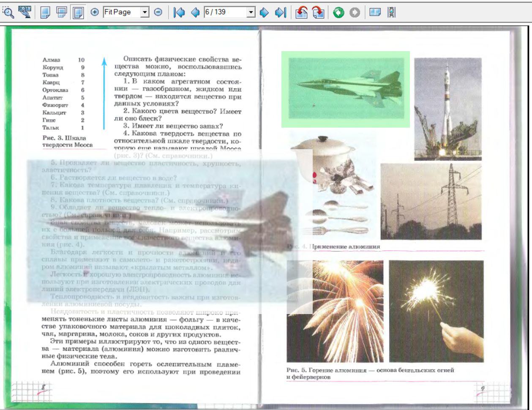532x410 pixels.
Task: Click the word "Алмаз" in the hardness scale
Action: 52,60
